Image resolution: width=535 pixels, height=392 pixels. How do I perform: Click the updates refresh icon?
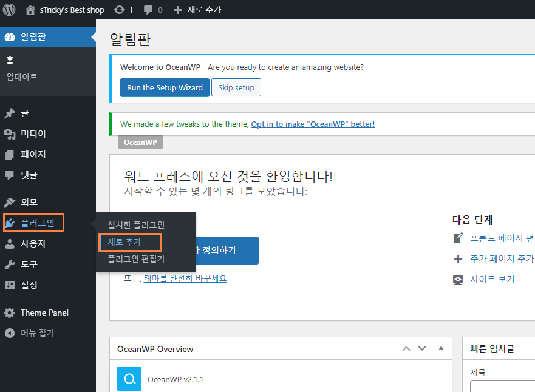(x=119, y=10)
